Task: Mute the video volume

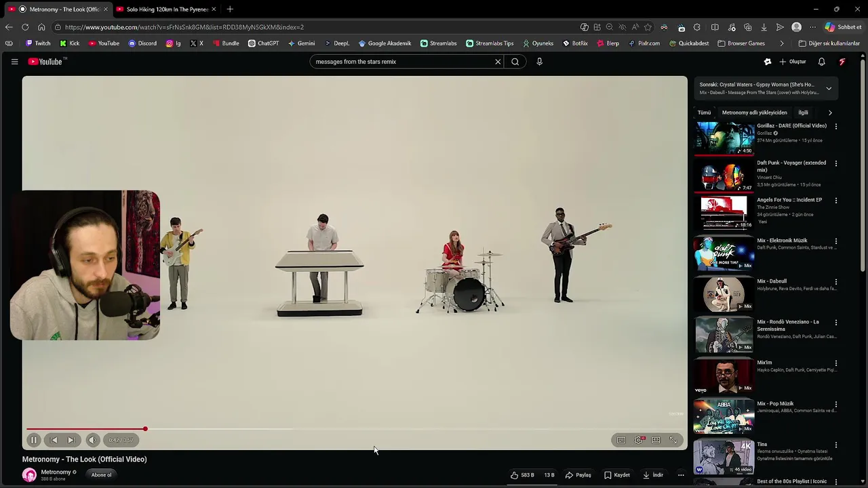Action: click(92, 440)
